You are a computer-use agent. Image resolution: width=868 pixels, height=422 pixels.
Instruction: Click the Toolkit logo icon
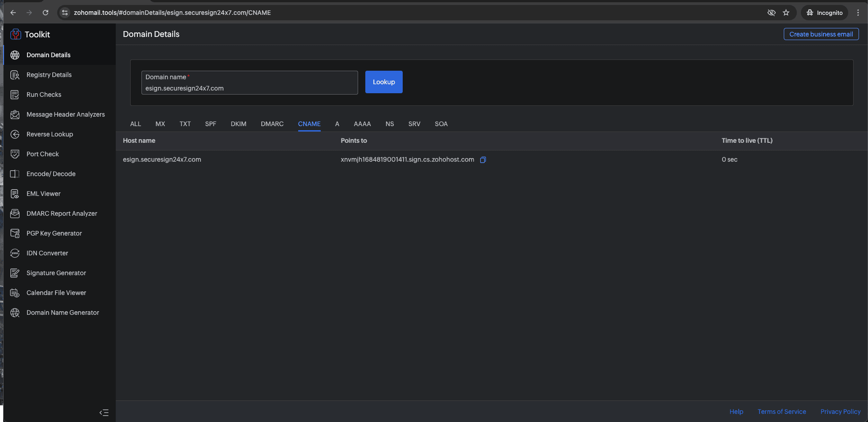(x=16, y=34)
